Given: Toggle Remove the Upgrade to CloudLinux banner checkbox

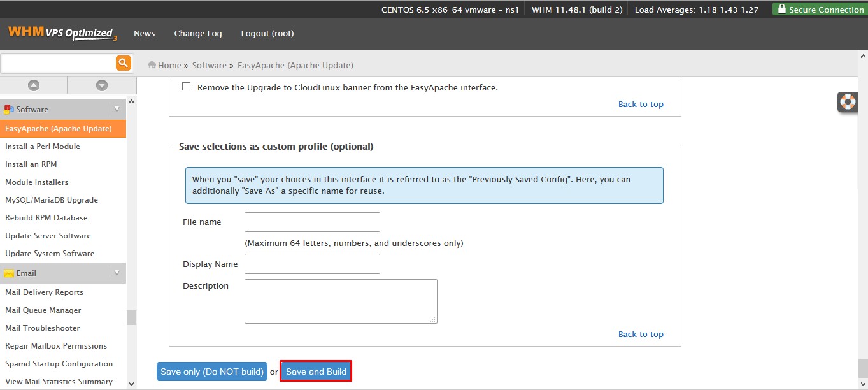Looking at the screenshot, I should (x=187, y=87).
